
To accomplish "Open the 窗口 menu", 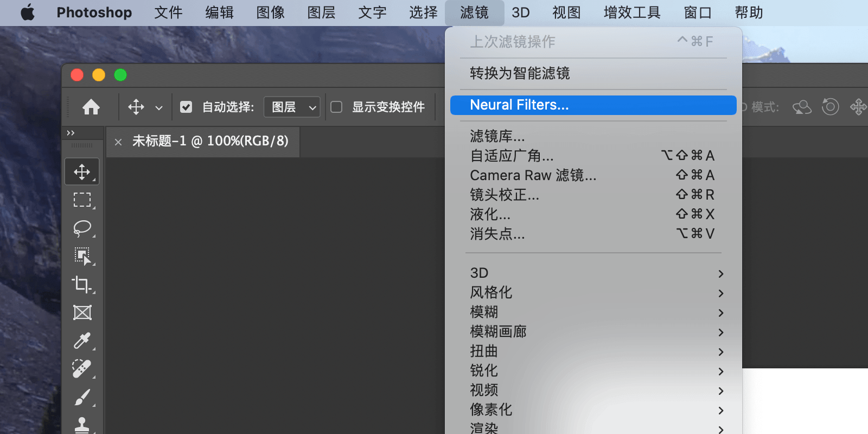I will [698, 12].
